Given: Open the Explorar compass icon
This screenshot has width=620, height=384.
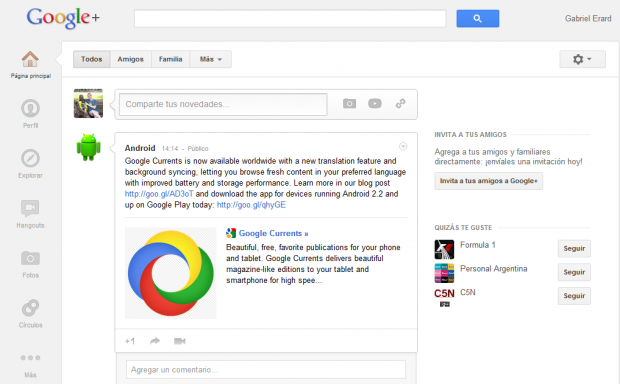Looking at the screenshot, I should pos(30,158).
